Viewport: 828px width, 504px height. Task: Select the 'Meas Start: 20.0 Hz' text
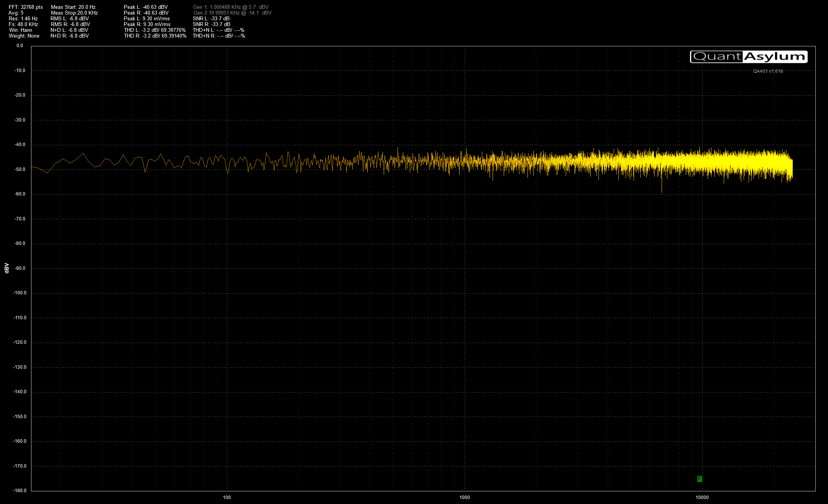(73, 7)
